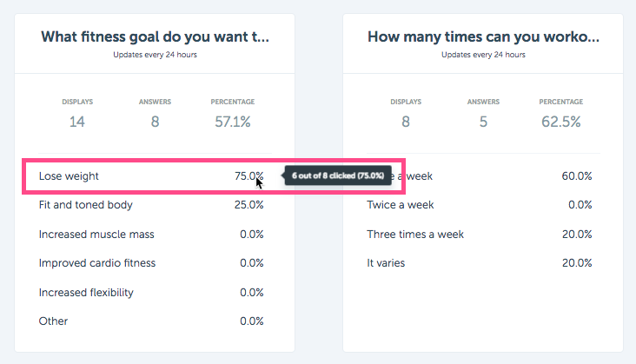This screenshot has height=364, width=636.
Task: Click the 'Three times a week' answer label
Action: (x=415, y=235)
